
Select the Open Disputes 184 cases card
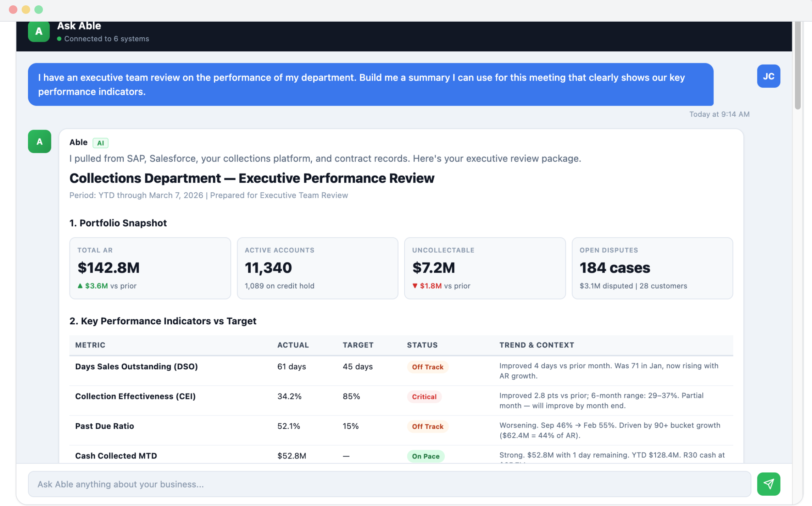[652, 268]
